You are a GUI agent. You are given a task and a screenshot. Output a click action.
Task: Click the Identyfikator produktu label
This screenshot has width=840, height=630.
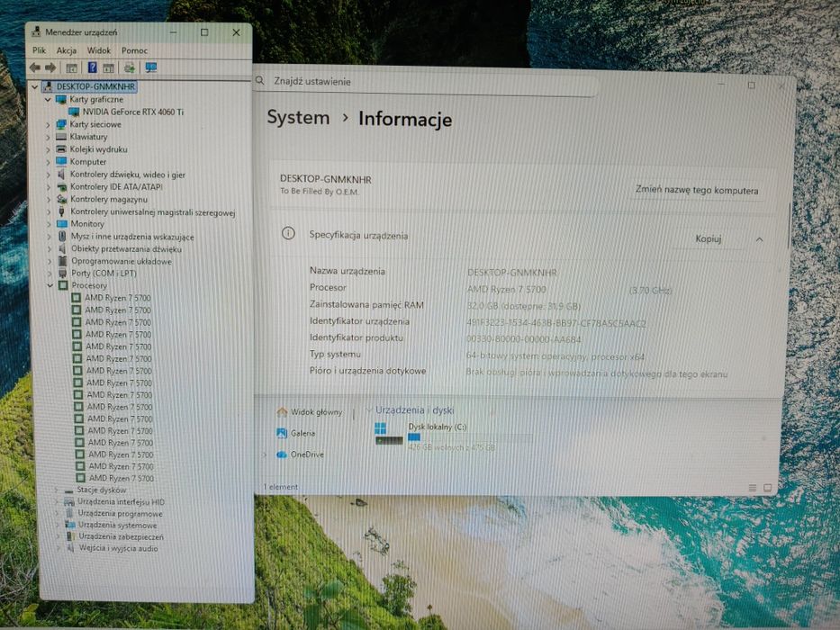pos(357,337)
